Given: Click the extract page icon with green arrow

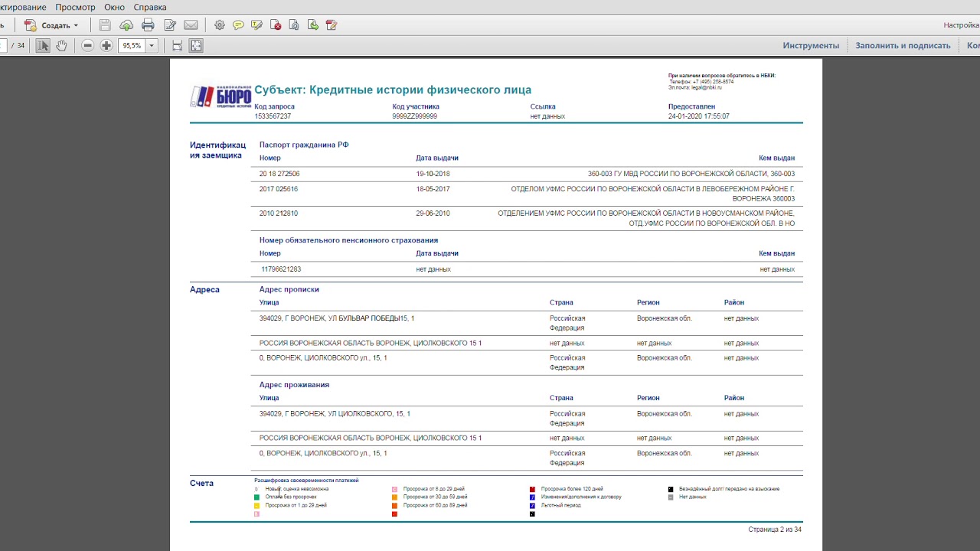Looking at the screenshot, I should 312,25.
